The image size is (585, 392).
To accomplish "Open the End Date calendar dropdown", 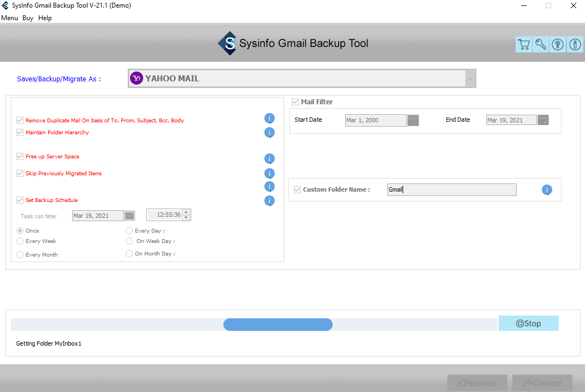I will pyautogui.click(x=543, y=120).
